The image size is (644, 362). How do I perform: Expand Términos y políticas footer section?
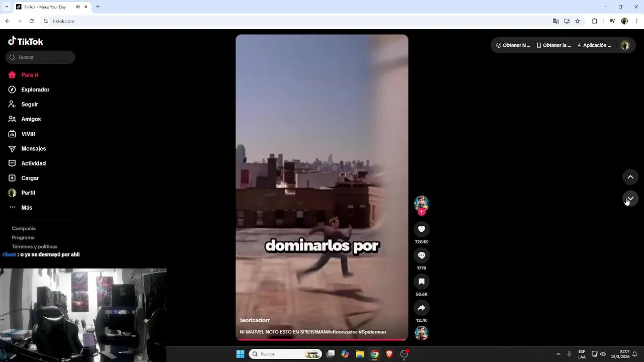[x=35, y=247]
